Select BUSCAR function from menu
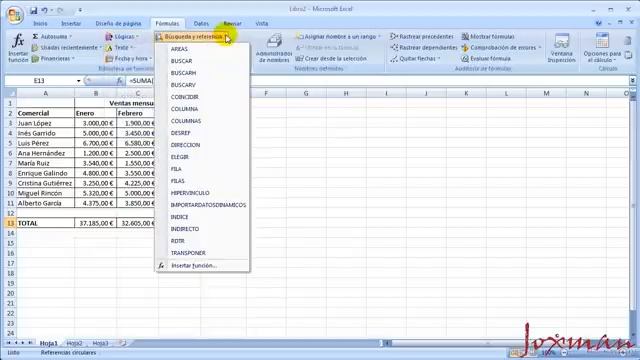Image resolution: width=640 pixels, height=360 pixels. coord(203,61)
